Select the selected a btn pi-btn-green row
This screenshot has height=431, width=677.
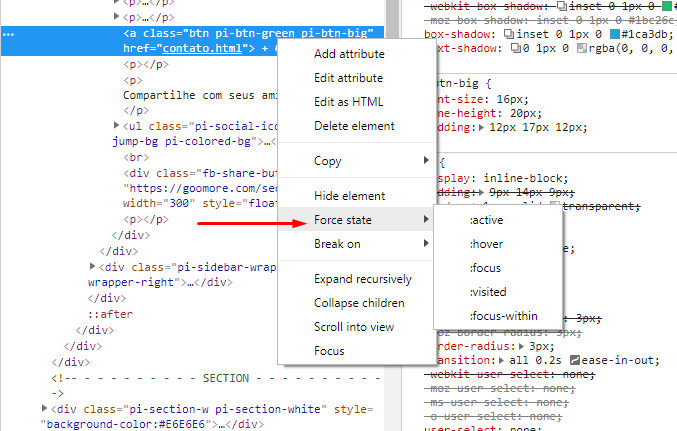pos(193,41)
